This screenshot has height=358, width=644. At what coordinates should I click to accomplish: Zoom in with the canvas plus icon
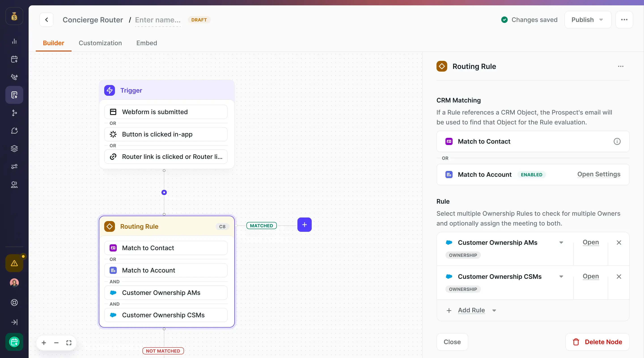(x=44, y=343)
